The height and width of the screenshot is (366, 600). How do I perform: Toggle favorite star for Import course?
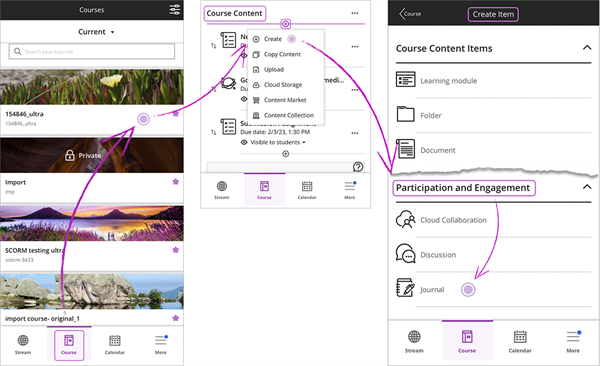(176, 181)
